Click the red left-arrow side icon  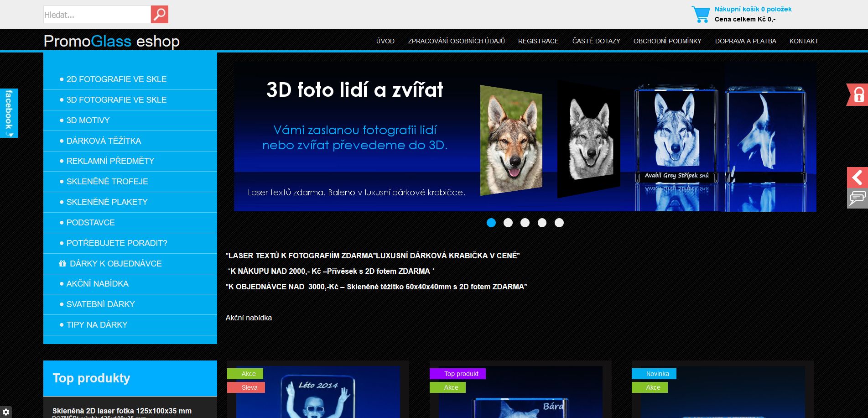[857, 178]
